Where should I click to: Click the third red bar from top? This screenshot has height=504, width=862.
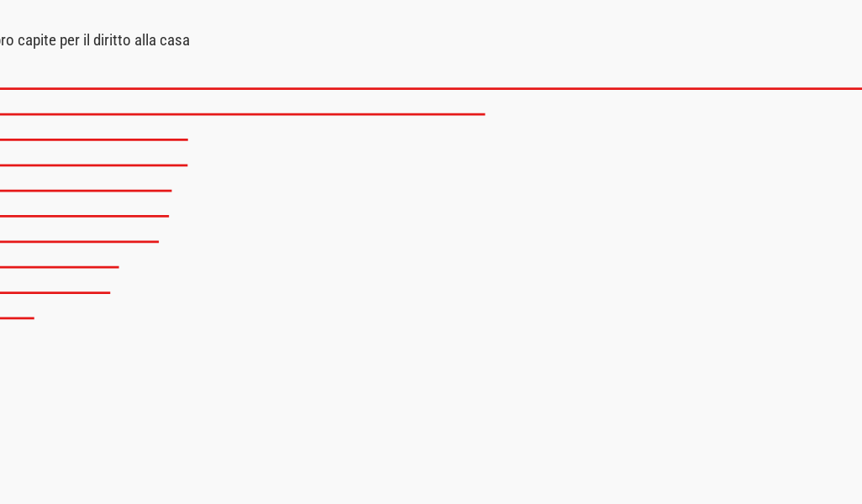tap(93, 139)
